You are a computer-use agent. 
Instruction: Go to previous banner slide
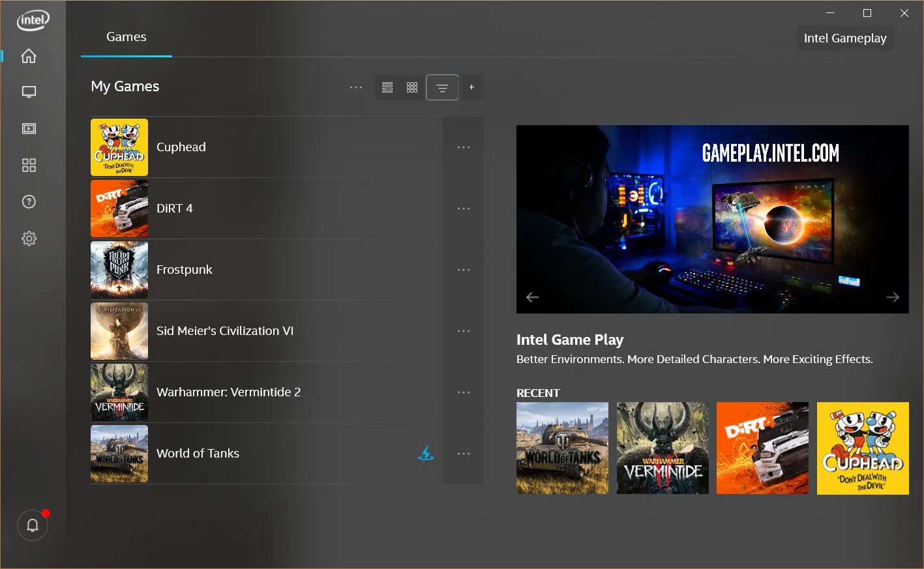pos(533,297)
